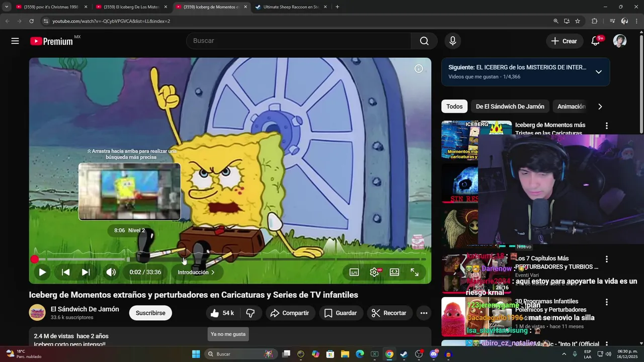Open File Explorer from taskbar
This screenshot has height=362, width=644.
click(x=345, y=354)
